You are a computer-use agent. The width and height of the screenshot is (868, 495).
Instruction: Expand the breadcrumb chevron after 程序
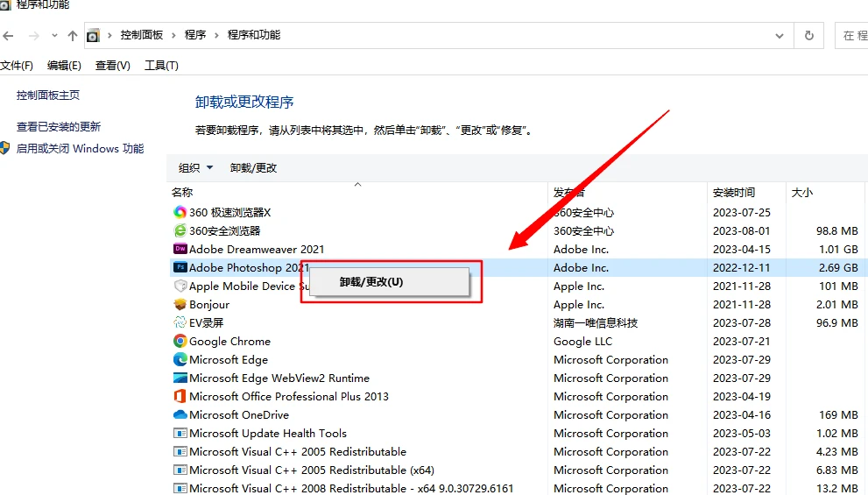[215, 35]
